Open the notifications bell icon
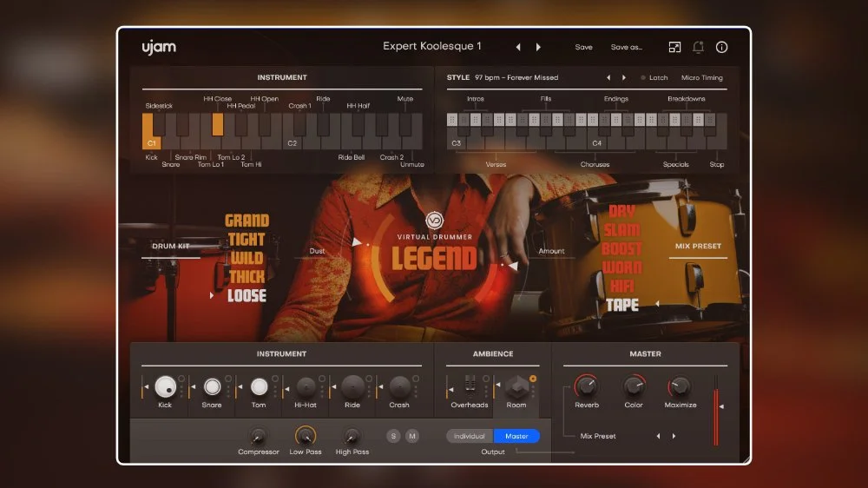The image size is (868, 488). pos(698,47)
